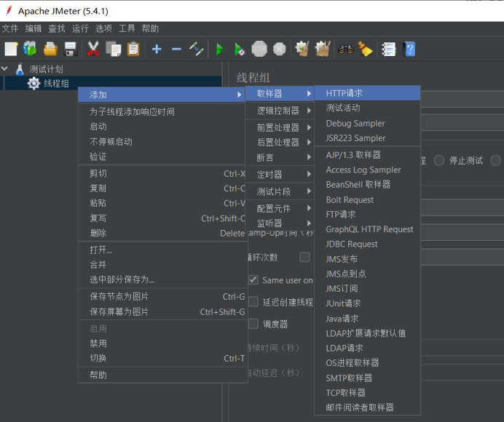Click the flask icon beside 测试计划
Screen dimensions: 504x422
click(20, 69)
